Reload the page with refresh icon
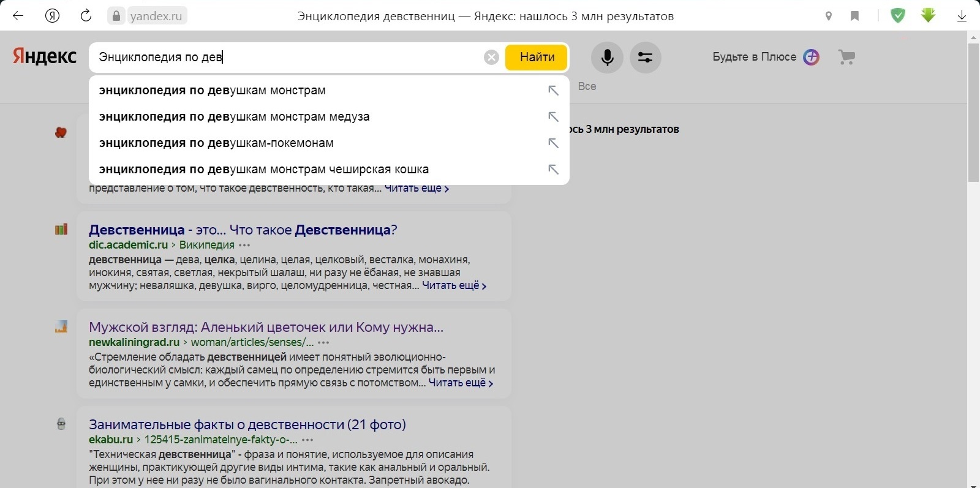This screenshot has height=488, width=980. coord(86,16)
